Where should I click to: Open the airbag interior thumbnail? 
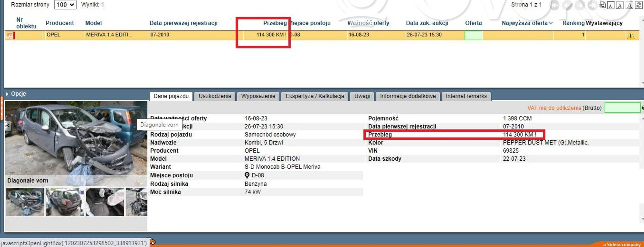pyautogui.click(x=105, y=202)
